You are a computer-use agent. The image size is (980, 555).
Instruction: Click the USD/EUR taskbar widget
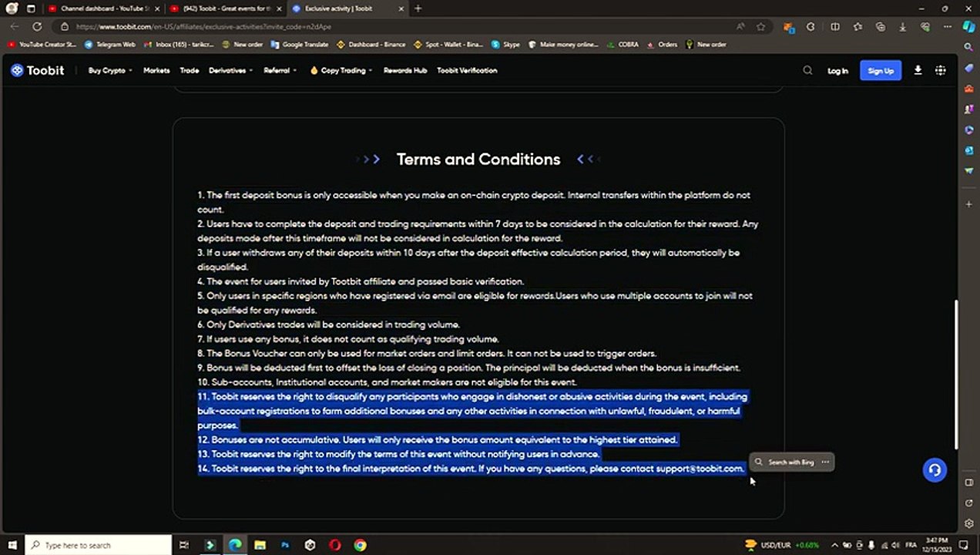pos(782,545)
